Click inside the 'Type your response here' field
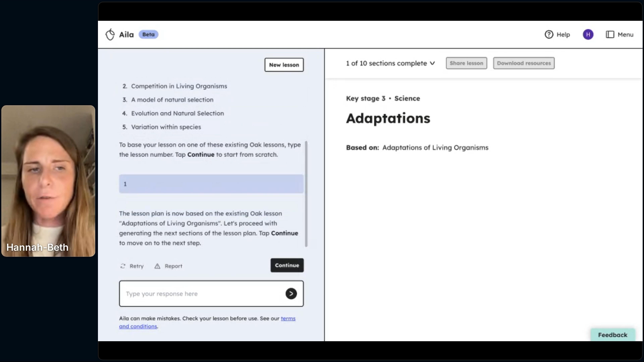The image size is (644, 362). tap(201, 293)
